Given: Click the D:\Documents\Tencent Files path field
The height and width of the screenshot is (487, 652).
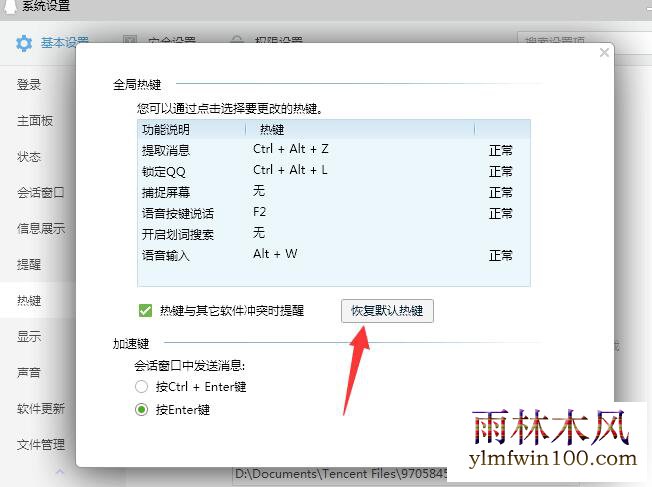Looking at the screenshot, I should pos(340,474).
